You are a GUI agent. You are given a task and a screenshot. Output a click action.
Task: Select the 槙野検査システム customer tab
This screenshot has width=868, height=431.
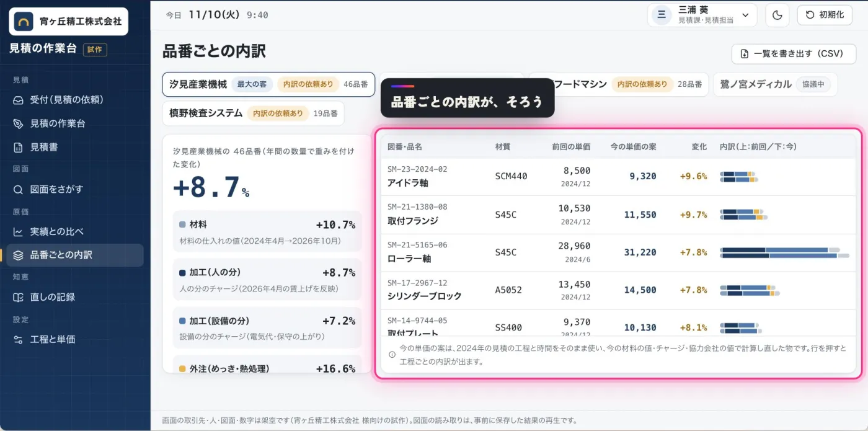[x=253, y=113]
